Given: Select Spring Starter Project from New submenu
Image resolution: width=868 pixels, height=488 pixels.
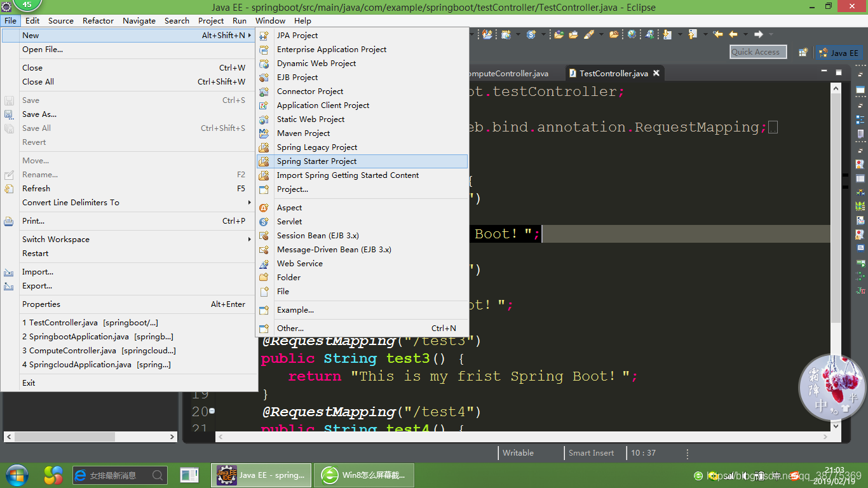Looking at the screenshot, I should click(x=362, y=161).
